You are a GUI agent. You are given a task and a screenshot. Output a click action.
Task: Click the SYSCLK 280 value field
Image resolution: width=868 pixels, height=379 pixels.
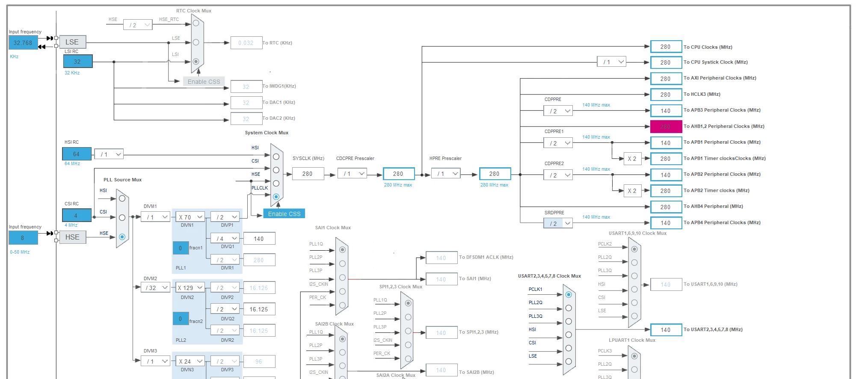308,174
